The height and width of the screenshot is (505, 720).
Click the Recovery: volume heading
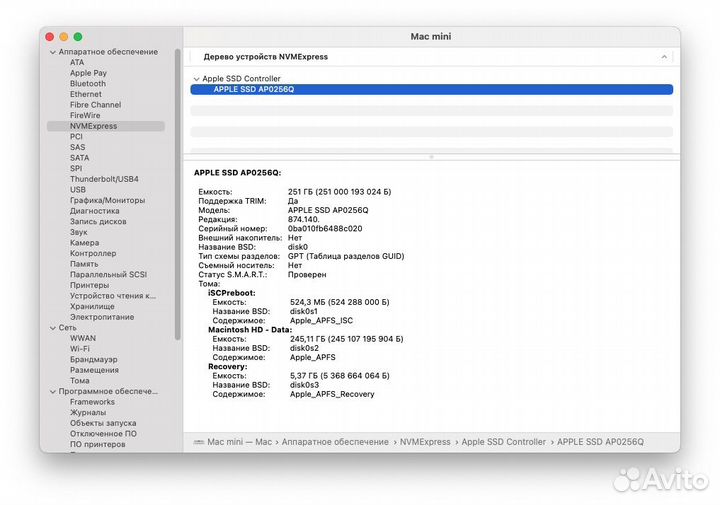point(228,366)
